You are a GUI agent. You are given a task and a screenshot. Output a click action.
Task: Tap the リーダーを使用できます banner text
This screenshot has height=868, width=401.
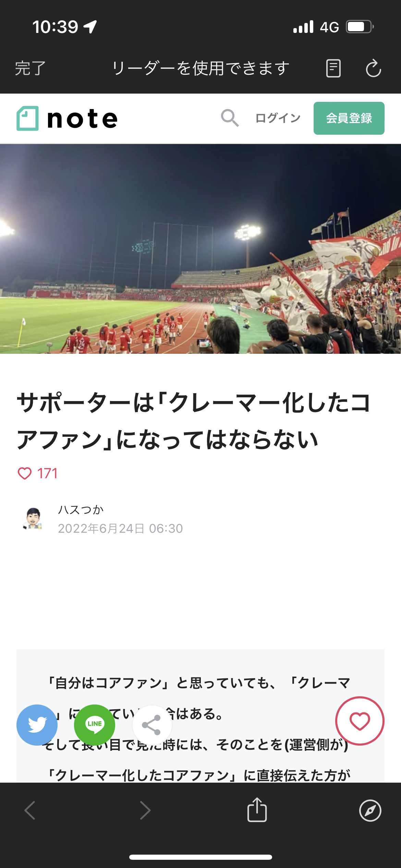[201, 68]
